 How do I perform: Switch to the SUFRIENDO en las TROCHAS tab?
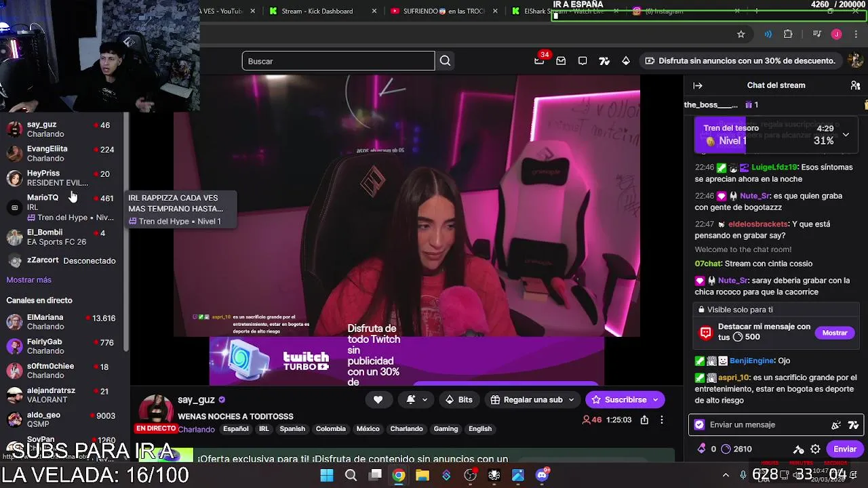444,11
